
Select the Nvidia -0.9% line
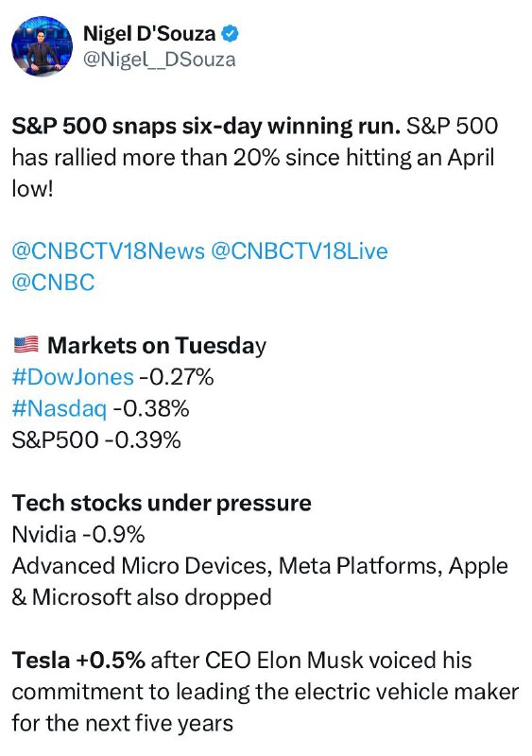pyautogui.click(x=78, y=534)
